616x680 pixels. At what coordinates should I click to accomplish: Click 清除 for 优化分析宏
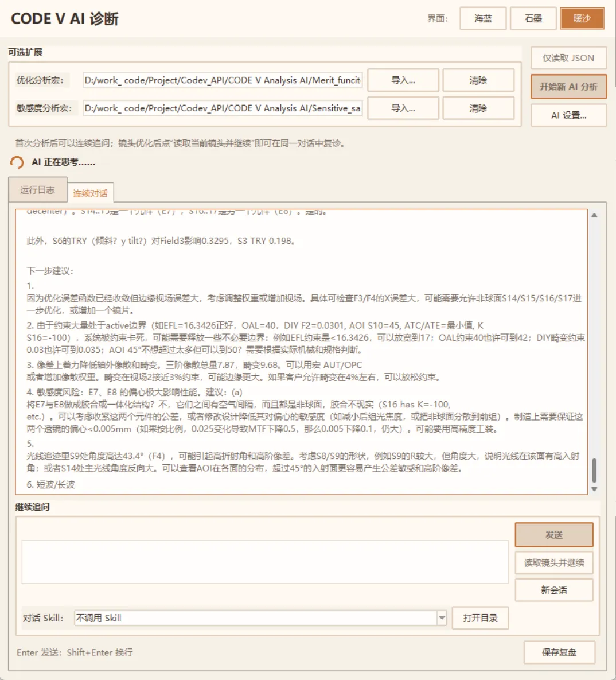[x=478, y=80]
